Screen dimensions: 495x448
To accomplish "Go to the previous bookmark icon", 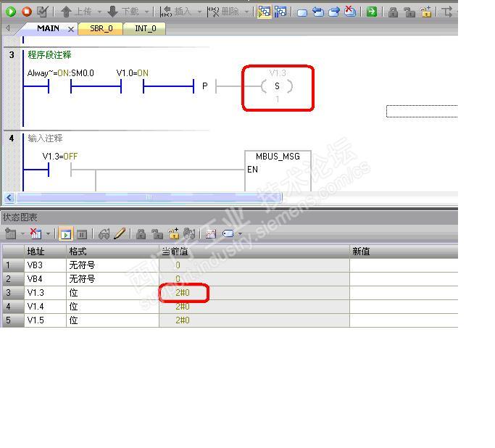I will tap(318, 12).
